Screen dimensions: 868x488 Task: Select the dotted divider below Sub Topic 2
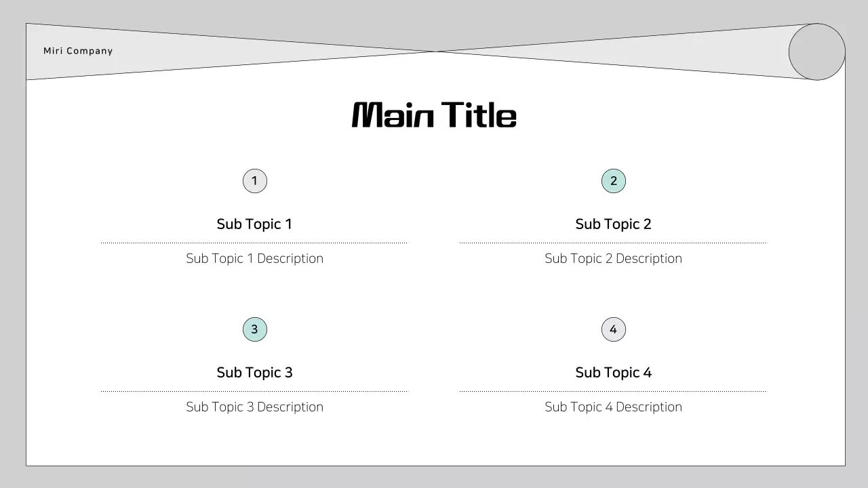613,243
